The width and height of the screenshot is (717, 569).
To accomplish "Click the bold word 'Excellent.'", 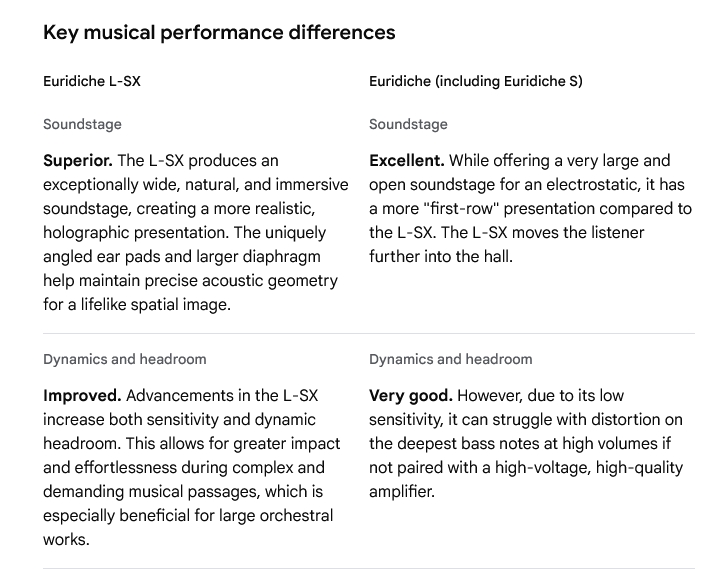I will [407, 161].
